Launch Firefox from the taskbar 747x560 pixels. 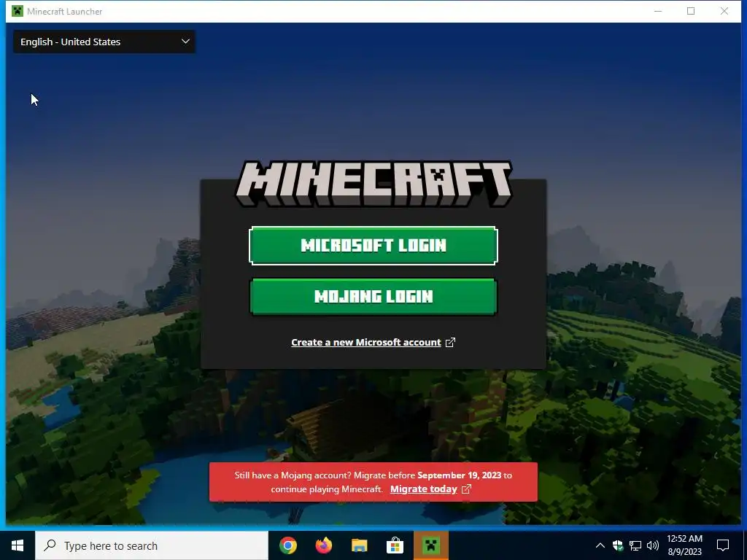click(x=323, y=545)
